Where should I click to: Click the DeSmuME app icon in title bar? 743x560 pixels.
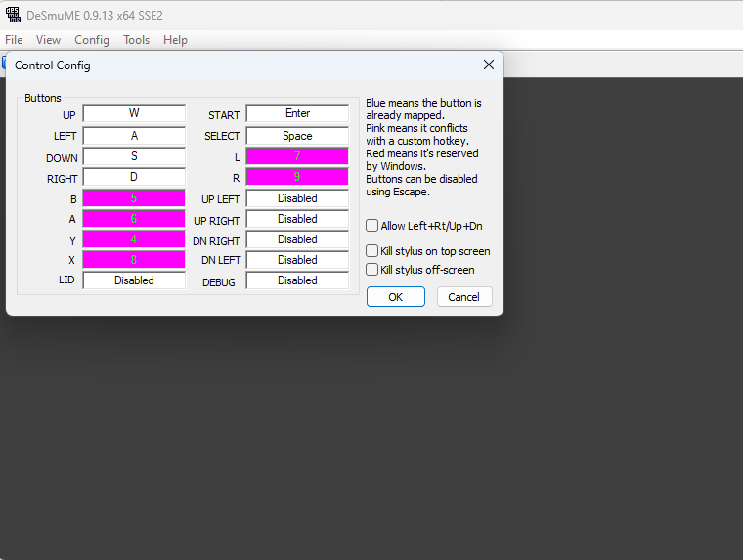[13, 14]
